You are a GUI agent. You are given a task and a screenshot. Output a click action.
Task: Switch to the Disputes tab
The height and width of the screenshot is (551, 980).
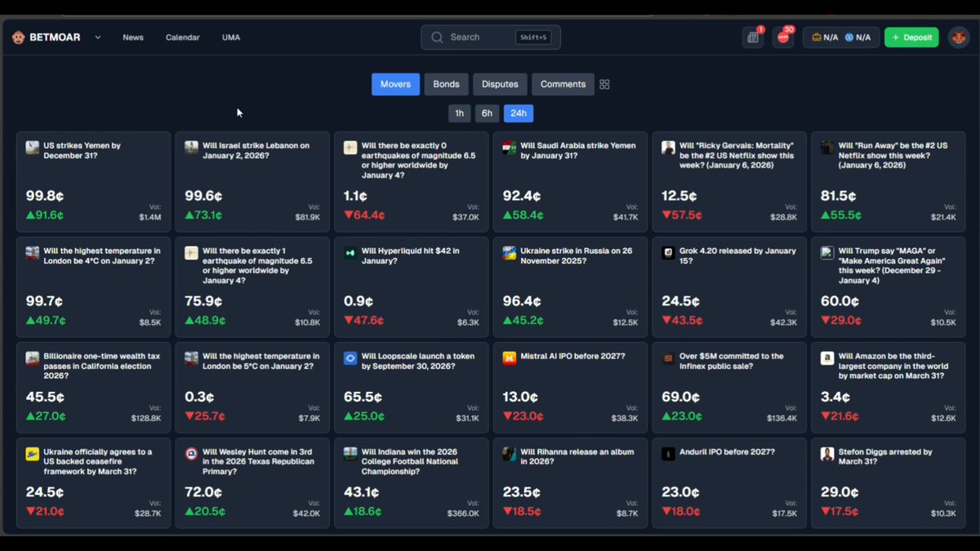tap(500, 84)
